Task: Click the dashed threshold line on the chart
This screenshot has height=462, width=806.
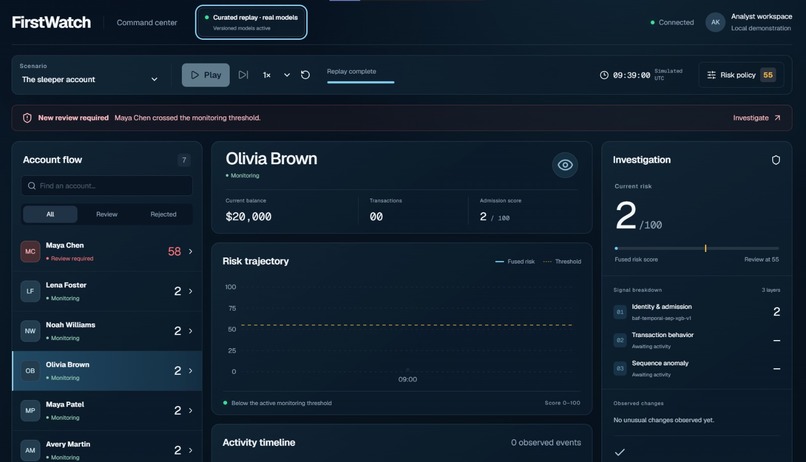Action: tap(407, 325)
